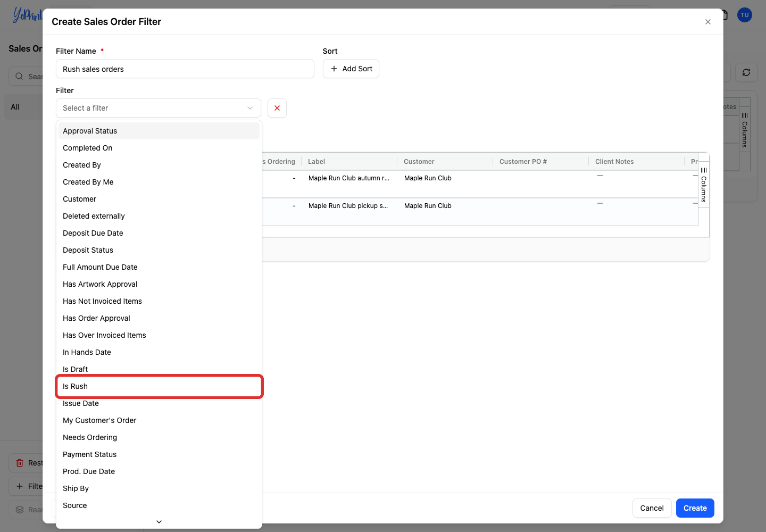Select Has Order Approval option

[x=159, y=318]
